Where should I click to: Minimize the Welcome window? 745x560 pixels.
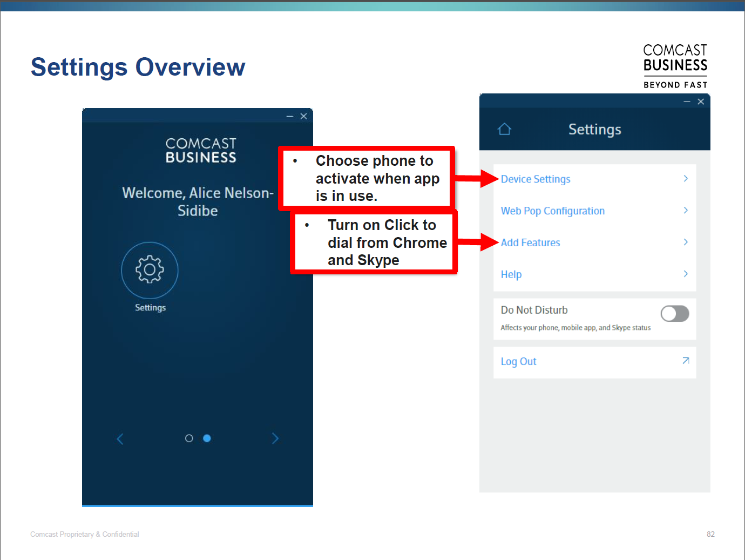(x=290, y=117)
